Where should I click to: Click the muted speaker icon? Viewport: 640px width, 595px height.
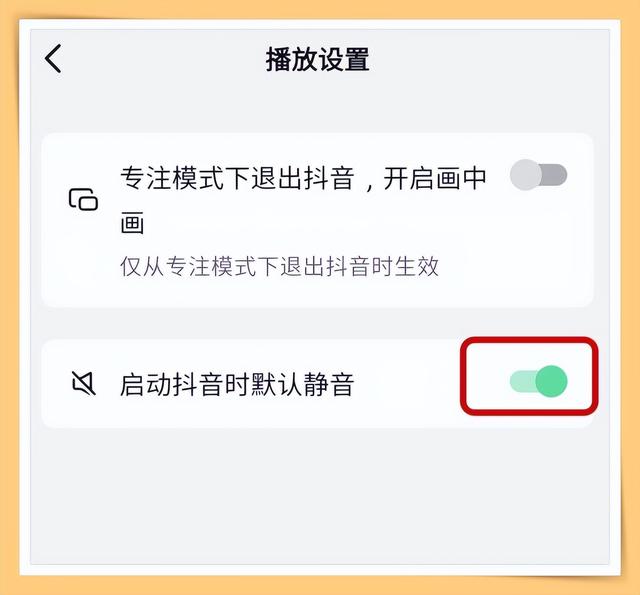click(84, 383)
